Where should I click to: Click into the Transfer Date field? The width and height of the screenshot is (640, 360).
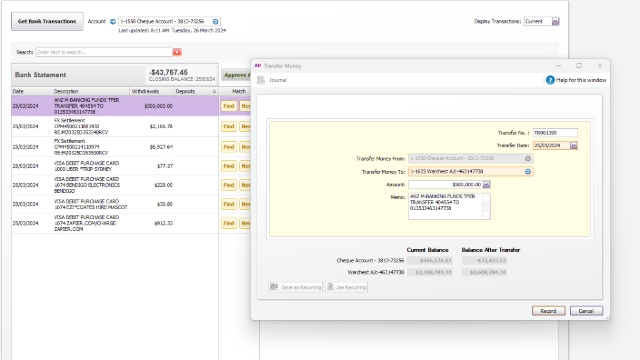coord(551,145)
